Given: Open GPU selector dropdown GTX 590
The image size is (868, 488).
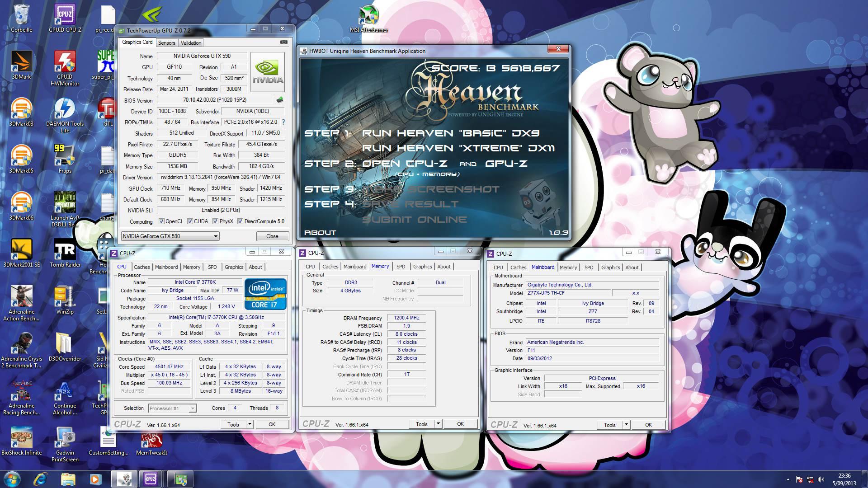Looking at the screenshot, I should tap(170, 236).
